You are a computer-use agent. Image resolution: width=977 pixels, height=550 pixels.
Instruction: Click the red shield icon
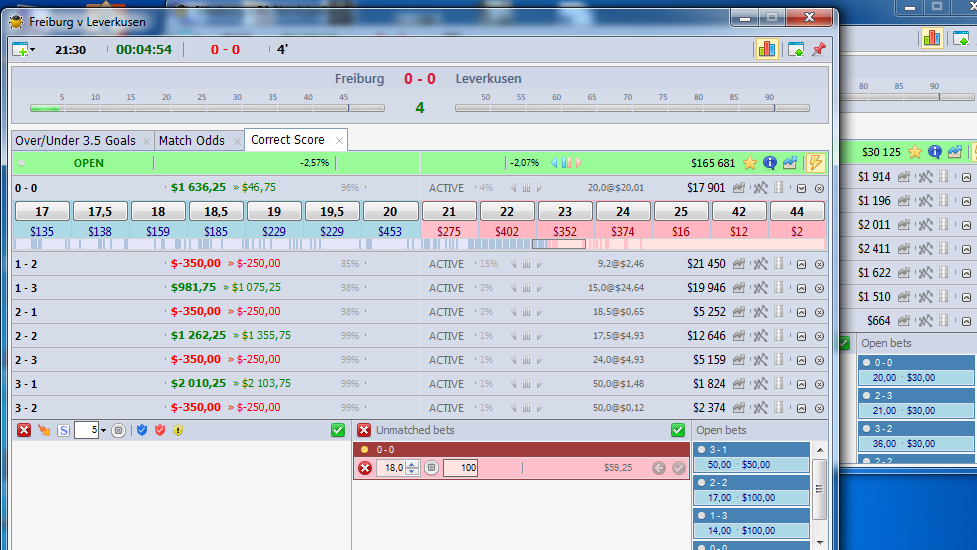click(x=160, y=430)
